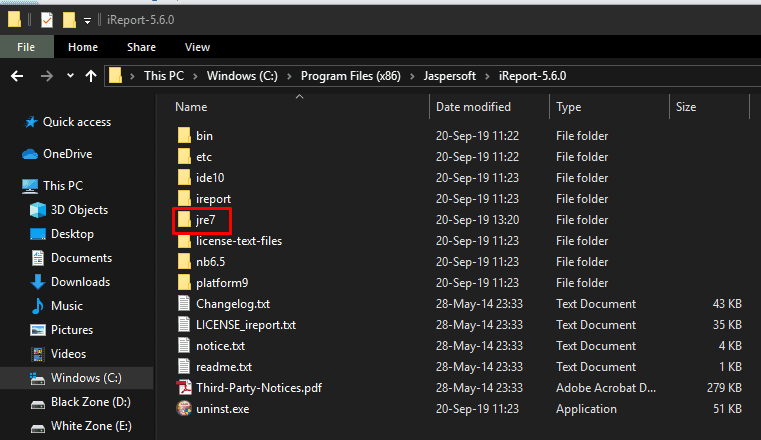
Task: Select the Third-Party-Notices.pdf file name
Action: 259,388
